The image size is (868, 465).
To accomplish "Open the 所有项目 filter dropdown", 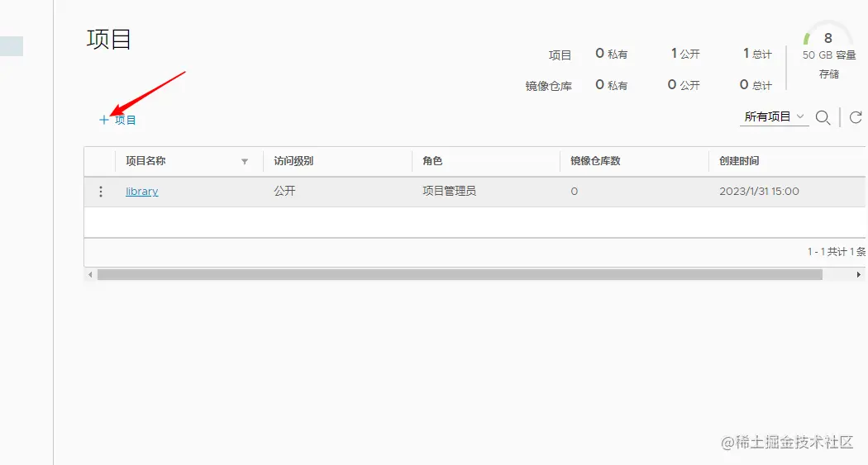I will pyautogui.click(x=774, y=116).
